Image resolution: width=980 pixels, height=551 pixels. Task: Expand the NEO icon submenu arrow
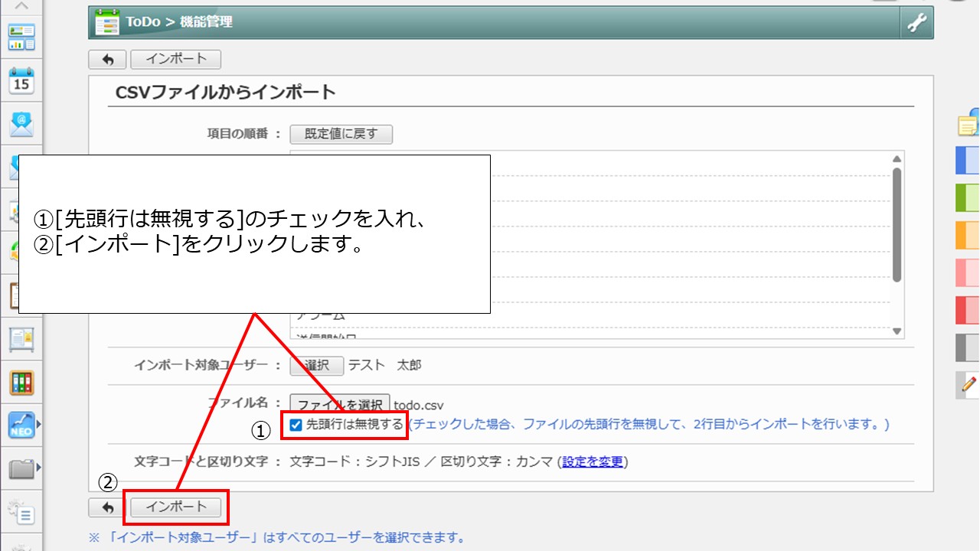tap(38, 423)
